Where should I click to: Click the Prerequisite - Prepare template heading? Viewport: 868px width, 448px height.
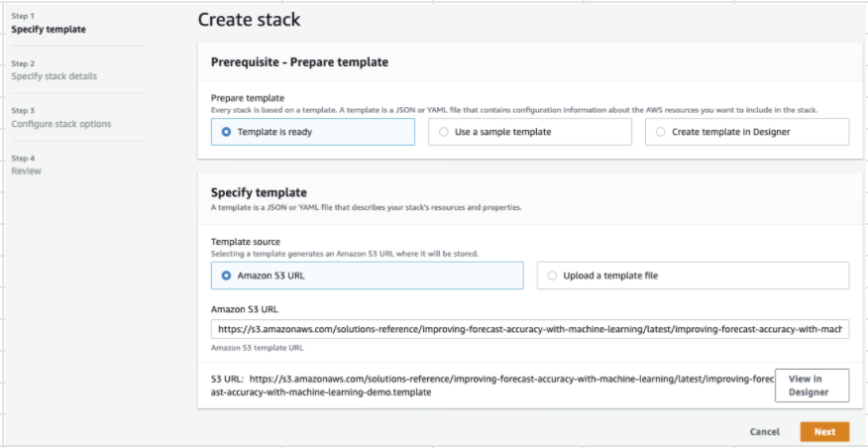tap(299, 62)
